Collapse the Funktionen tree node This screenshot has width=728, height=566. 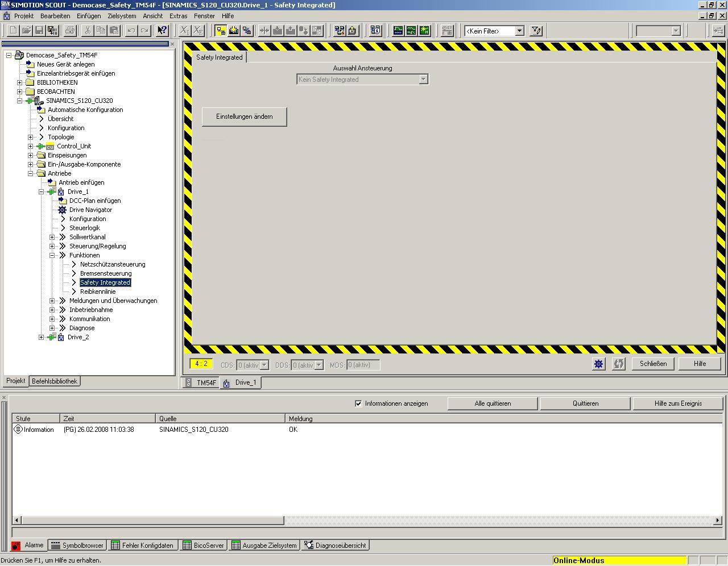[52, 255]
